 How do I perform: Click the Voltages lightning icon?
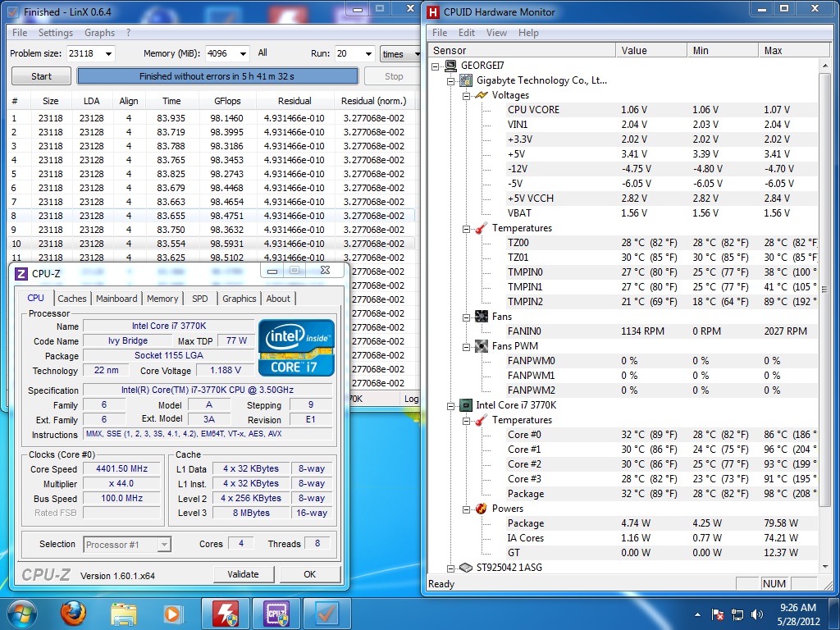click(x=482, y=95)
